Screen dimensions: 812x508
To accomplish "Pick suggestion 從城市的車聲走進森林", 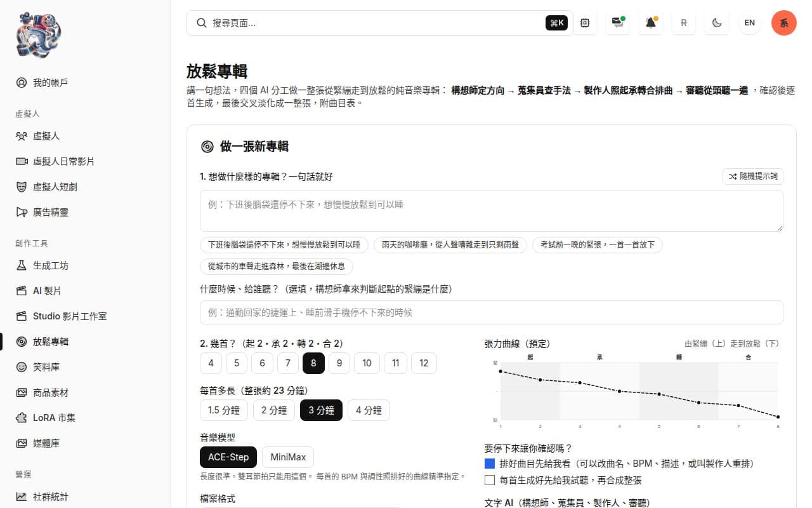I will [x=277, y=267].
